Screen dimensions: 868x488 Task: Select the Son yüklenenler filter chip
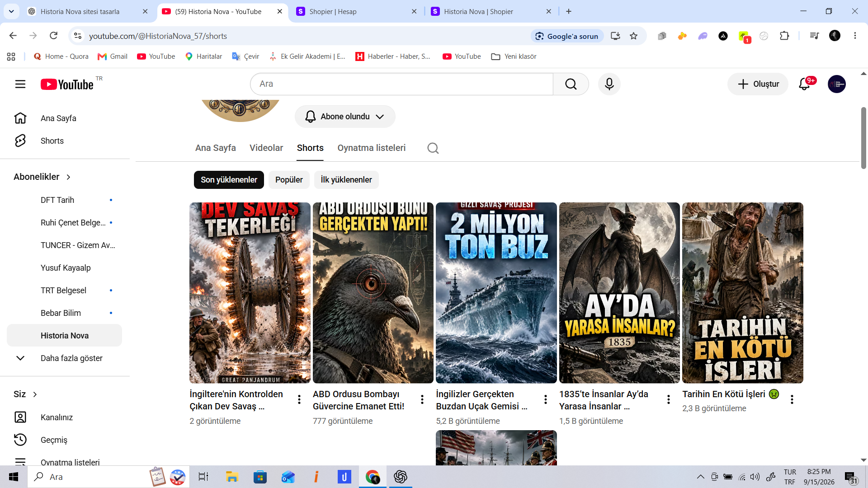click(x=229, y=180)
